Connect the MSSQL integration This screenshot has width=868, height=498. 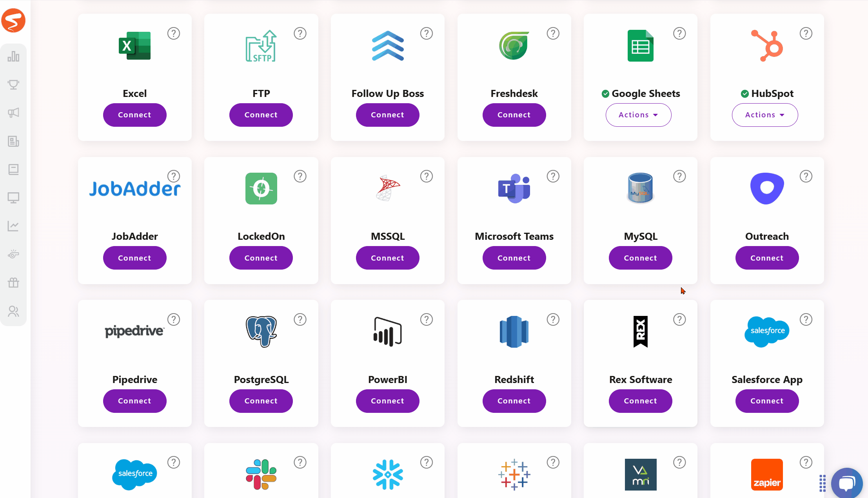[388, 258]
